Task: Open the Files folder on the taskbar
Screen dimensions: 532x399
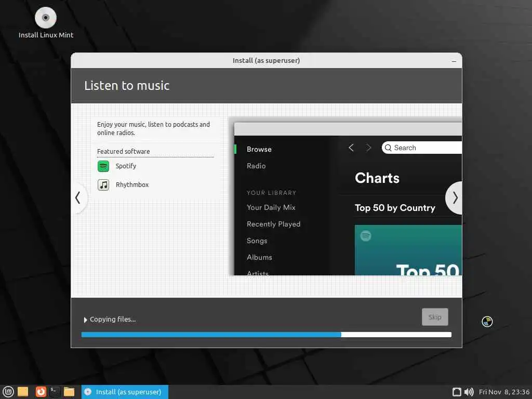Action: pyautogui.click(x=69, y=392)
